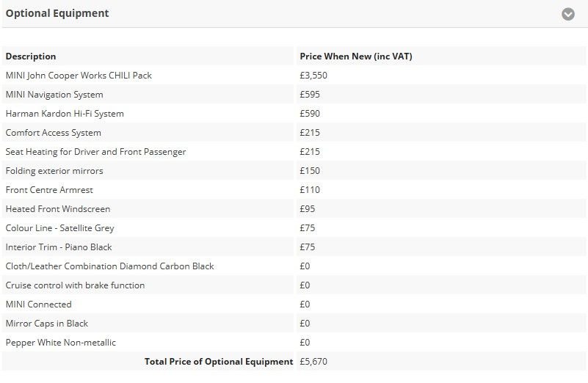
Task: Click Folding exterior mirrors entry
Action: point(54,171)
